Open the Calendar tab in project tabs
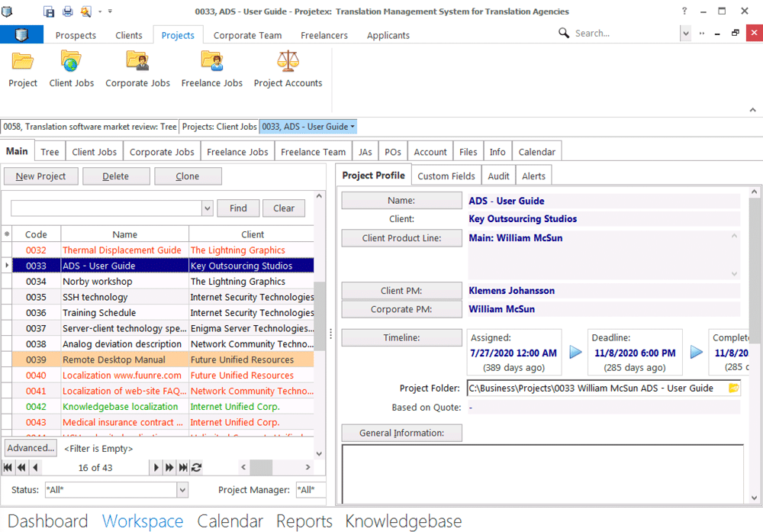Screen dimensions: 763x532 tap(536, 152)
